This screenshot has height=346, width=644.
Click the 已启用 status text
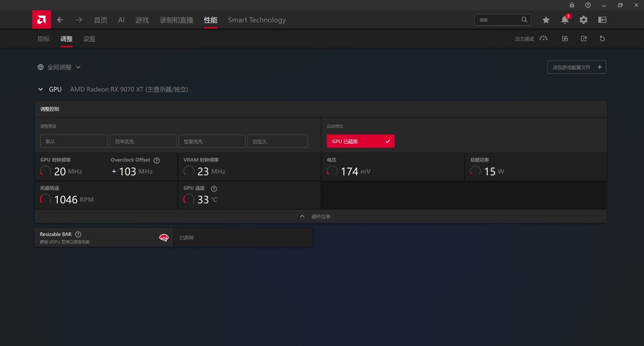[186, 237]
